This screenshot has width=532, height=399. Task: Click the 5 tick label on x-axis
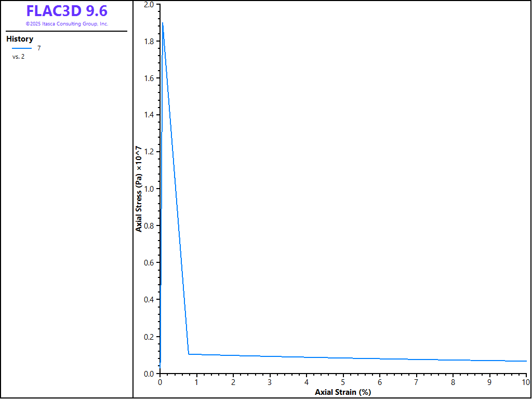tap(343, 382)
